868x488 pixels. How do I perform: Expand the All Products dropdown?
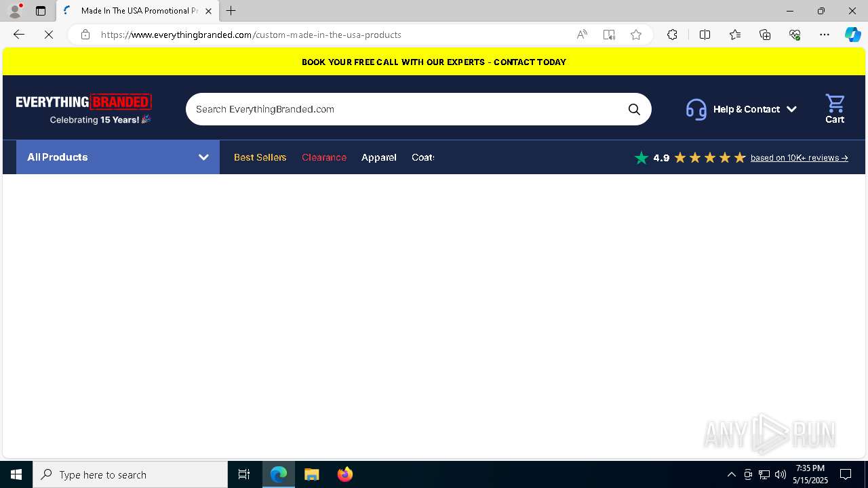click(118, 157)
